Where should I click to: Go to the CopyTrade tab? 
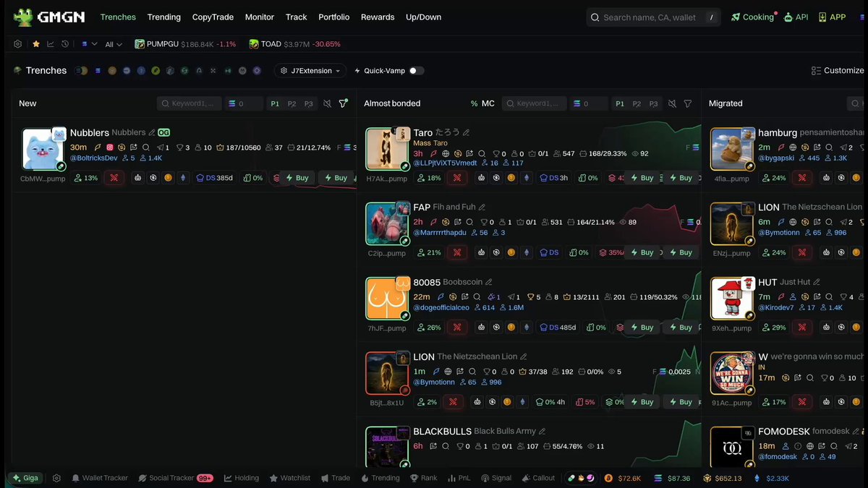click(213, 17)
